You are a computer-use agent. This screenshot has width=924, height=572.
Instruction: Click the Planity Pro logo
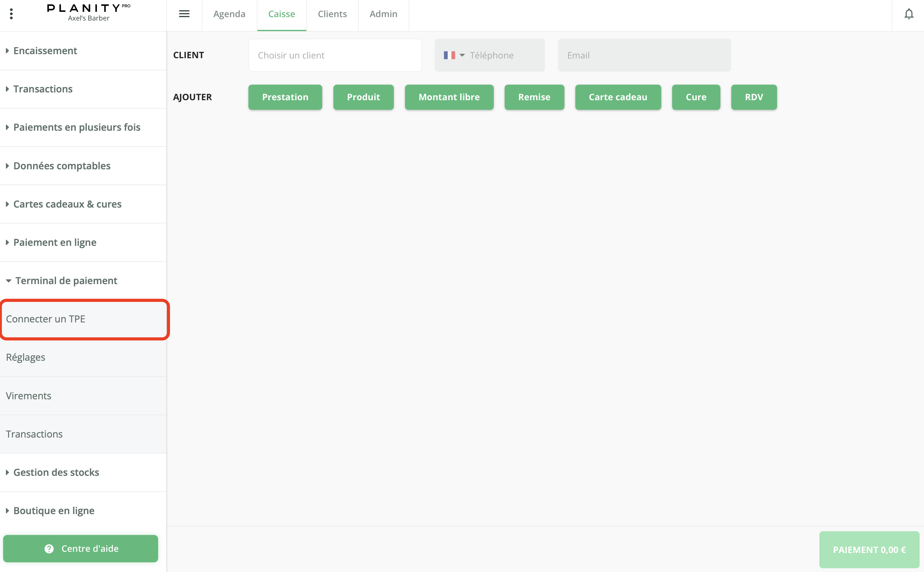[x=88, y=12]
